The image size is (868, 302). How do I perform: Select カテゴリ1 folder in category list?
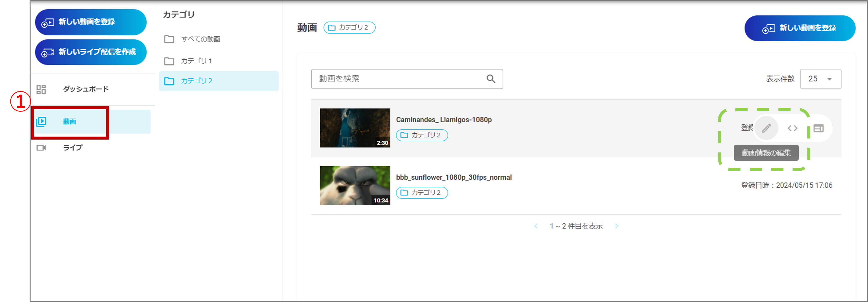[x=196, y=61]
